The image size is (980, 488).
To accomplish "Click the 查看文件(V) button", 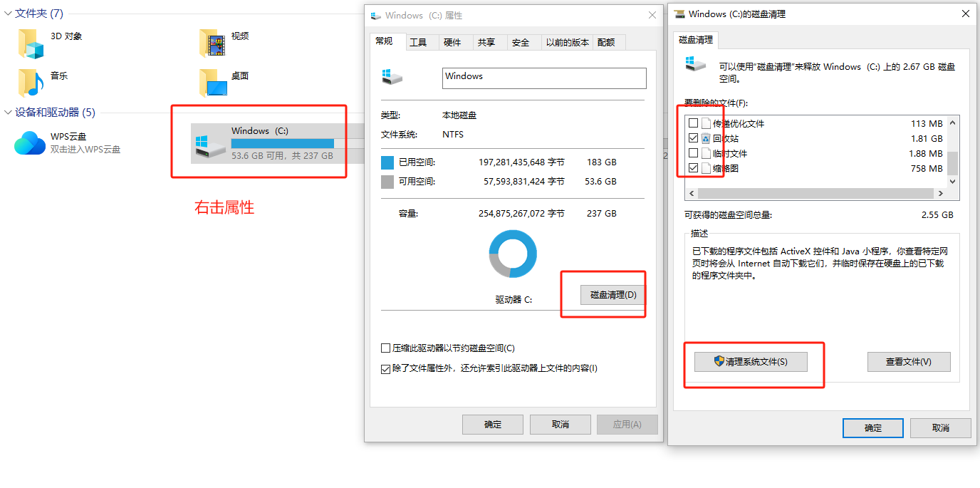I will [x=909, y=362].
